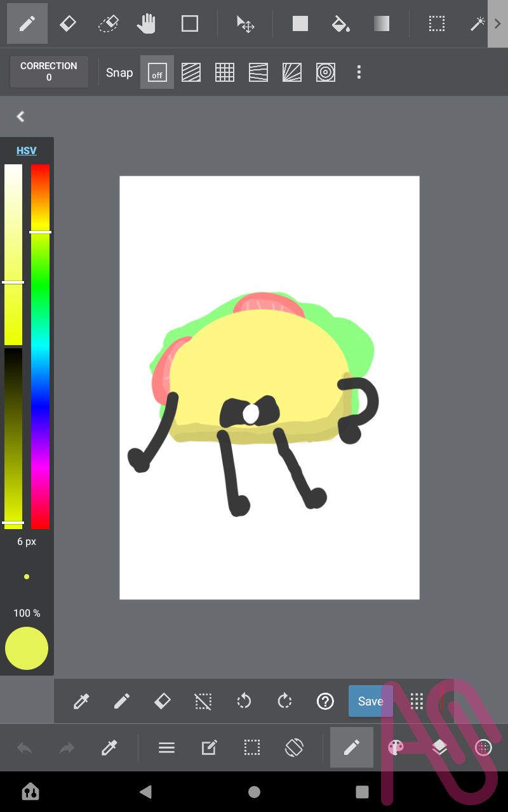Select the Brush pen tool in top toolbar
This screenshot has width=508, height=812.
27,24
